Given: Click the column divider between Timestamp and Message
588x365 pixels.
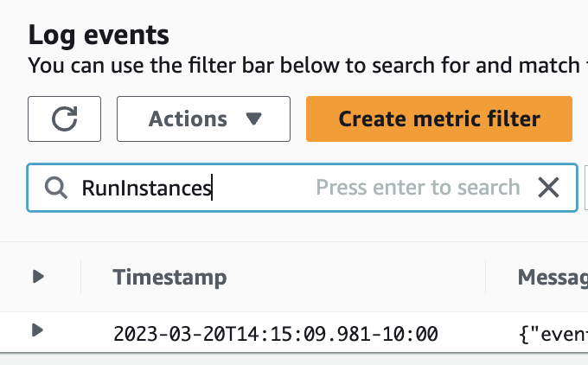Looking at the screenshot, I should (485, 277).
